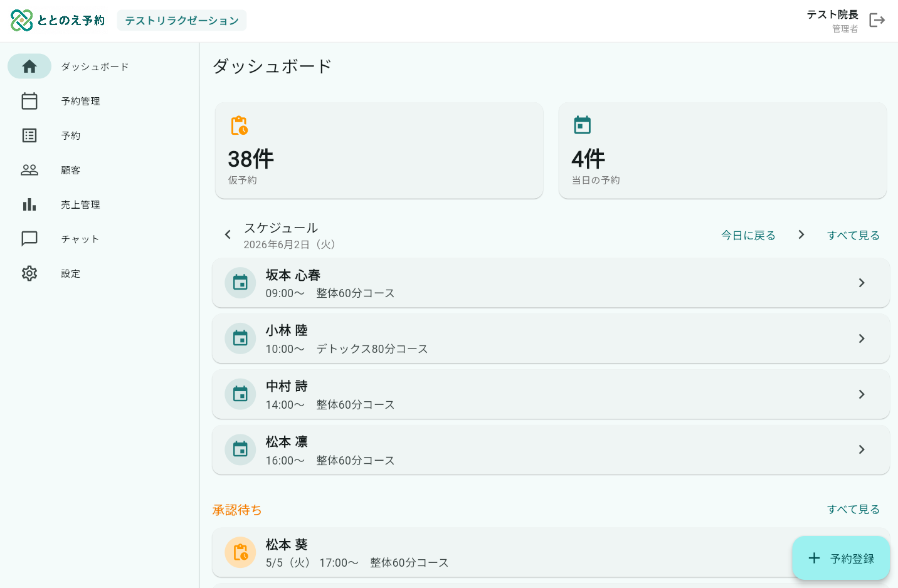Click the calendar icon beside 中村 詩
Screen dimensions: 898x588
pyautogui.click(x=240, y=394)
